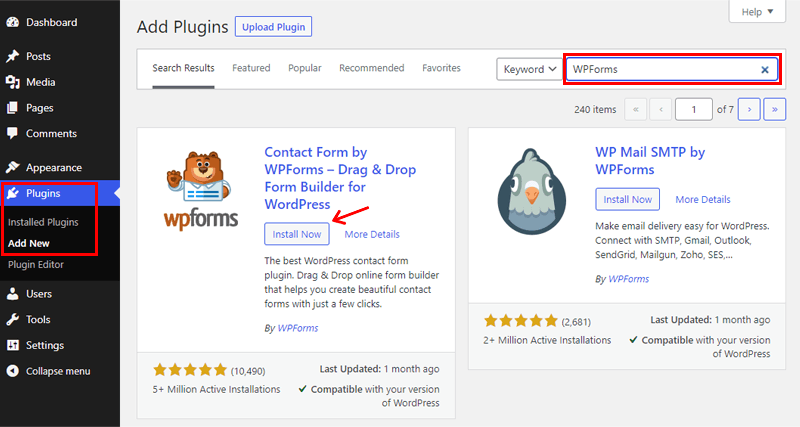
Task: Click the WPForms bear logo thumbnail
Action: click(x=202, y=190)
